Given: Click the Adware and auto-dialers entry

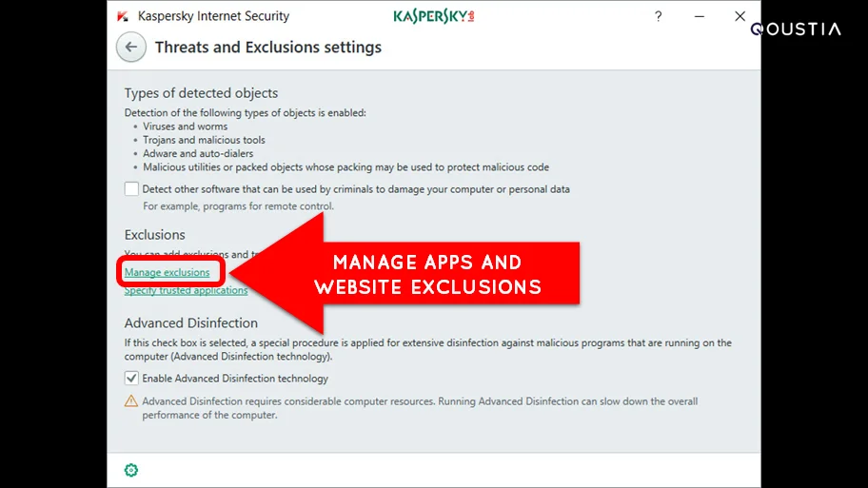Looking at the screenshot, I should pos(198,154).
